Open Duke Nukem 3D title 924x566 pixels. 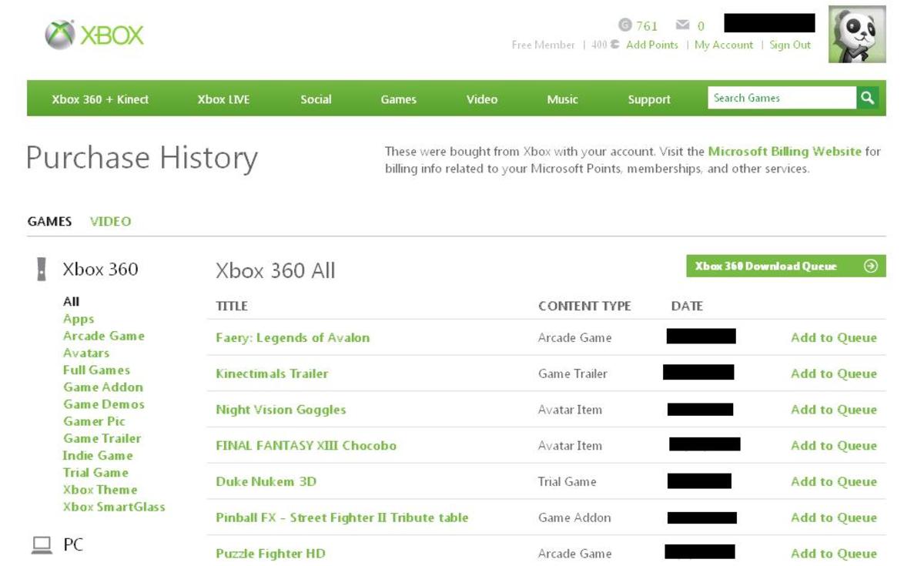click(x=266, y=481)
